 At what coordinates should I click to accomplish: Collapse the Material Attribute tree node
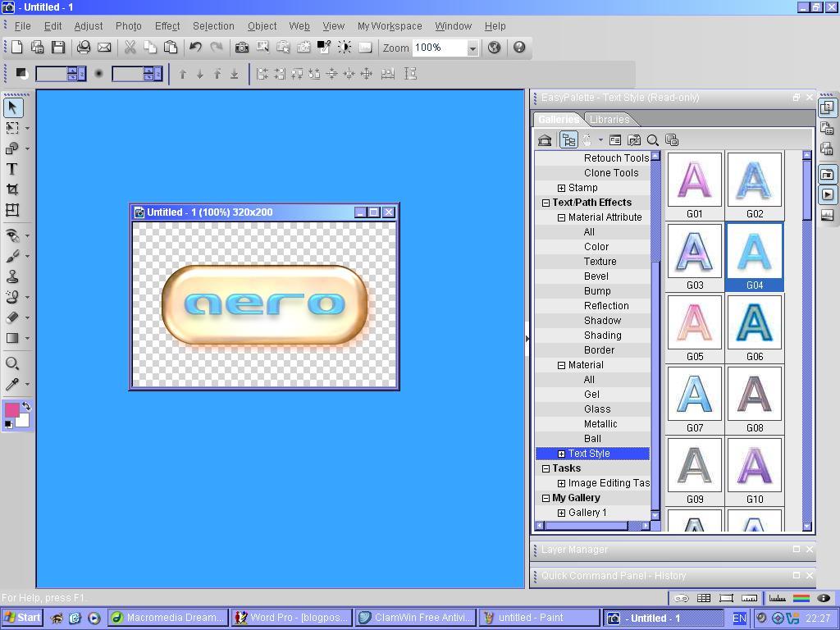point(561,217)
